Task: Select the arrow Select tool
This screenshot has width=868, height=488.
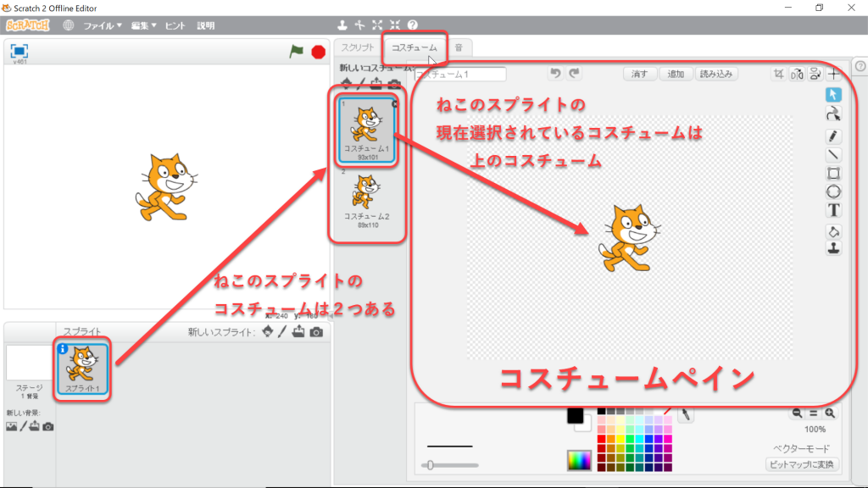Action: [x=833, y=95]
